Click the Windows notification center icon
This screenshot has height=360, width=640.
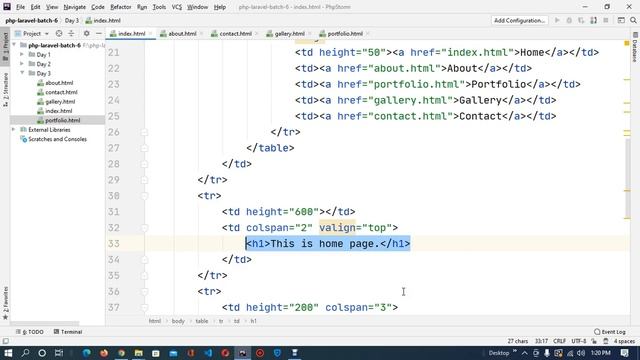tap(624, 353)
